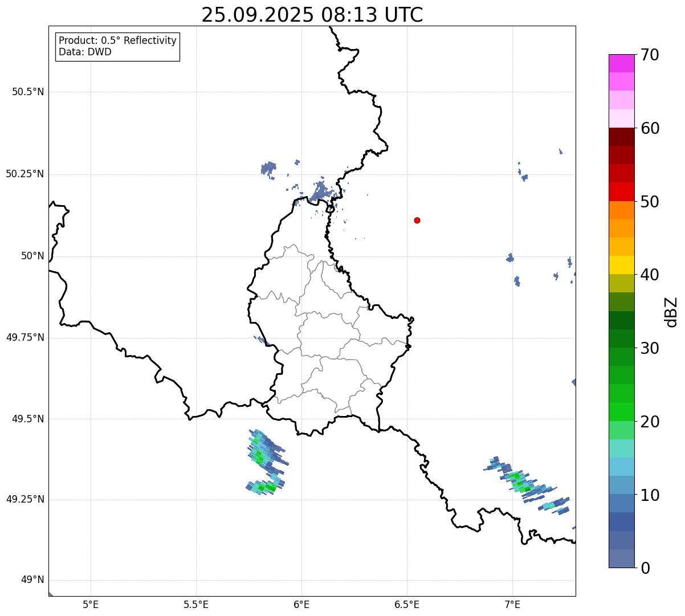Click the colorbar tick label "10"
685x616 pixels.
coord(650,495)
